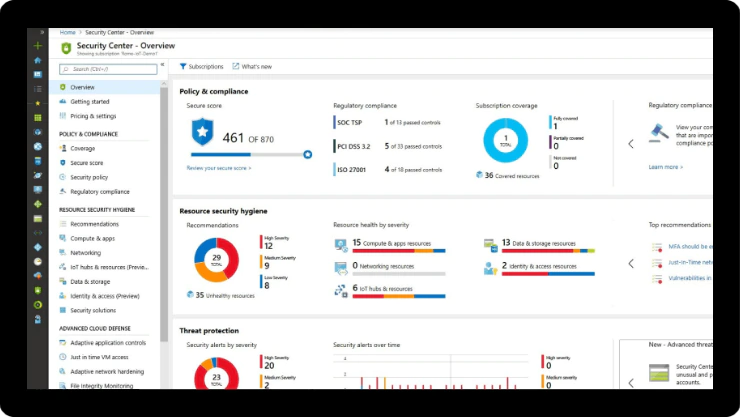
Task: Open Secure score menu item
Action: click(x=86, y=163)
